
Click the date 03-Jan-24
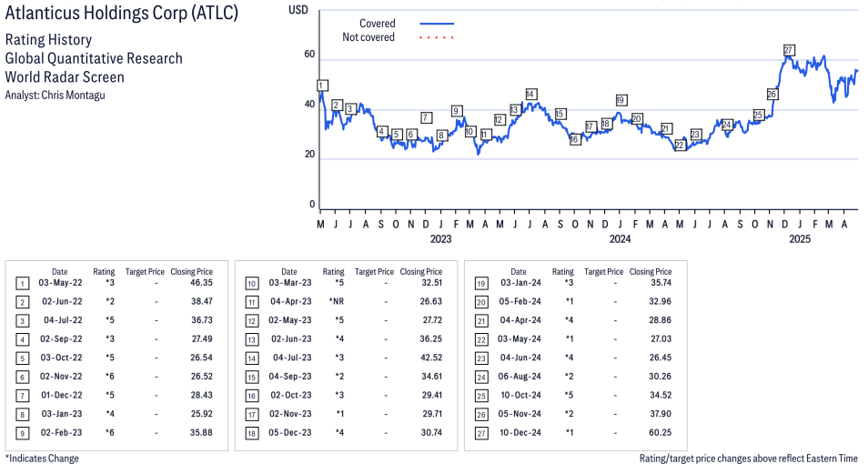[520, 282]
